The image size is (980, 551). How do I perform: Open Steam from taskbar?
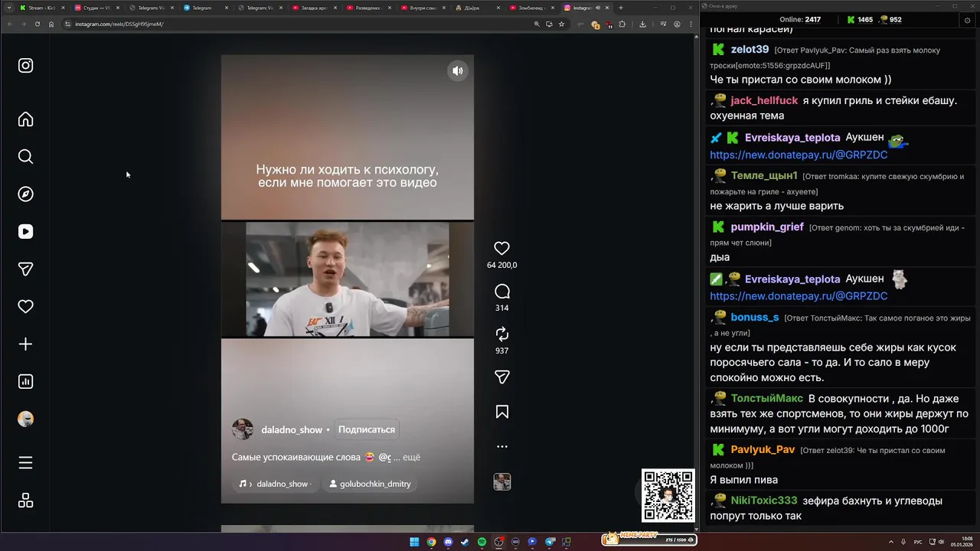pos(465,542)
